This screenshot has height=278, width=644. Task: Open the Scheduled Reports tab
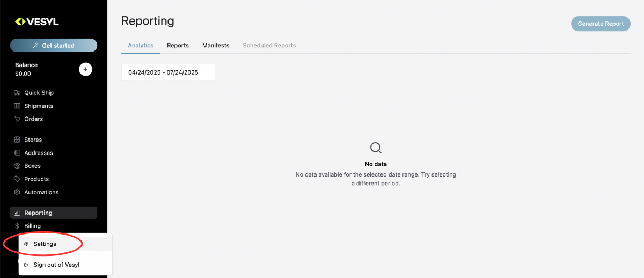pos(269,46)
